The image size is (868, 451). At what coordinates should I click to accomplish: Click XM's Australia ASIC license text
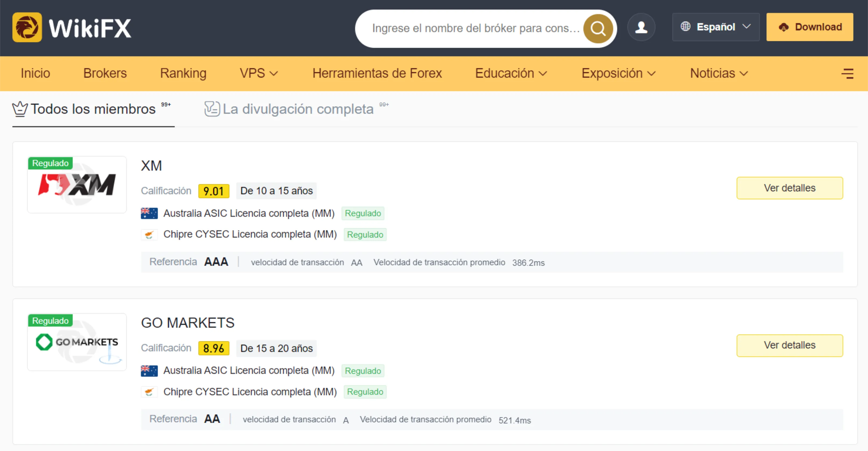(249, 213)
